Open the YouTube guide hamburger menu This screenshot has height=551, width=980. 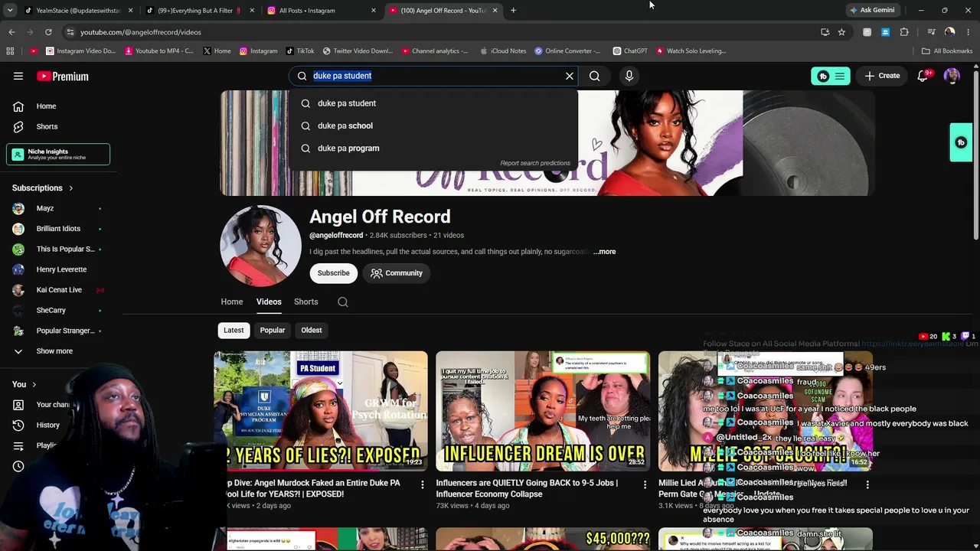(x=18, y=76)
